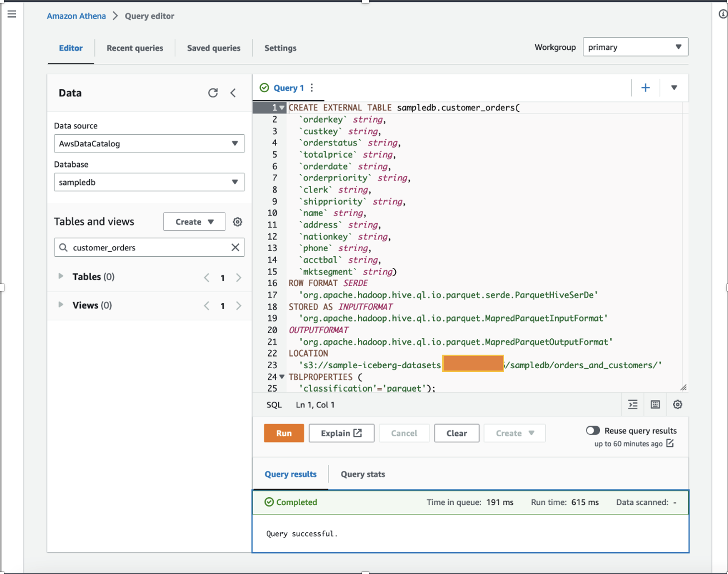This screenshot has height=574, width=728.
Task: Open Query 1 tab options menu
Action: pos(312,87)
